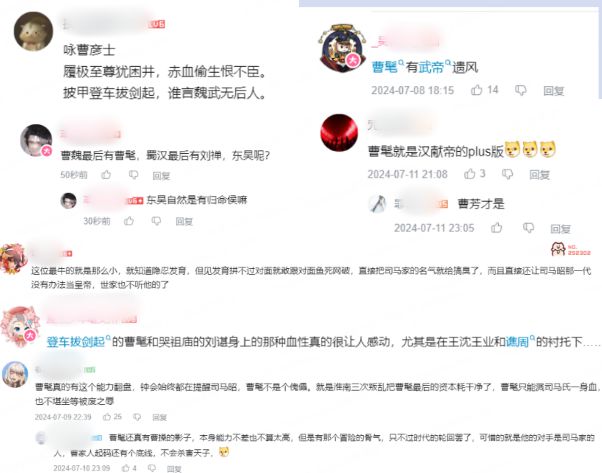Open the hamster avatar of 咏曹彦士 poster
The height and width of the screenshot is (473, 602).
click(33, 31)
